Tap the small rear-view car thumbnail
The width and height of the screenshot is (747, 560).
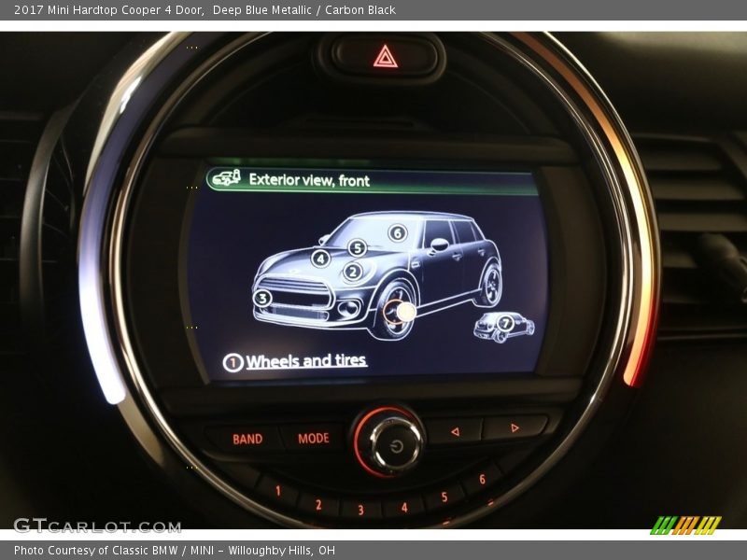pyautogui.click(x=503, y=327)
